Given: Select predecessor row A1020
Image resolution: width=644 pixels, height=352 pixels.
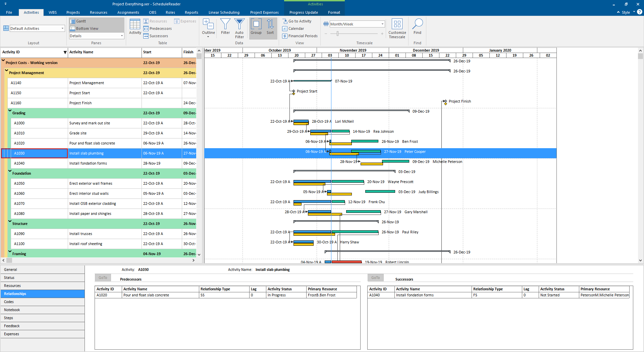Looking at the screenshot, I should 226,295.
